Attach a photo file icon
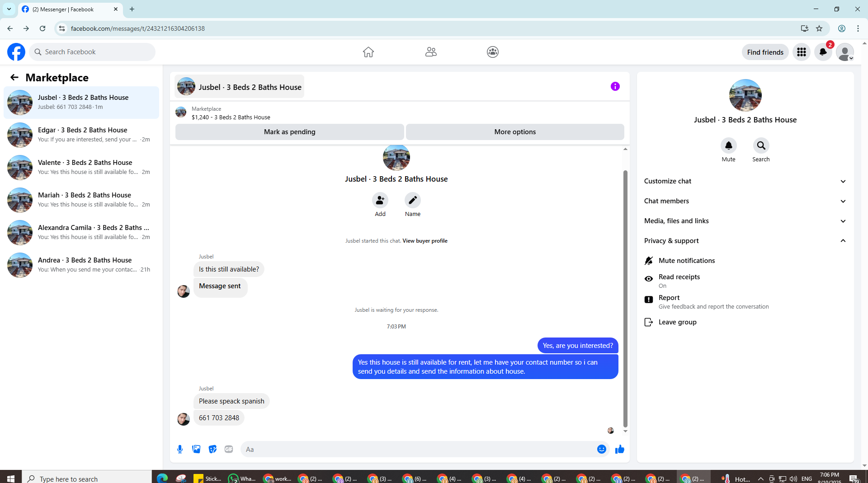Image resolution: width=868 pixels, height=483 pixels. [x=196, y=449]
